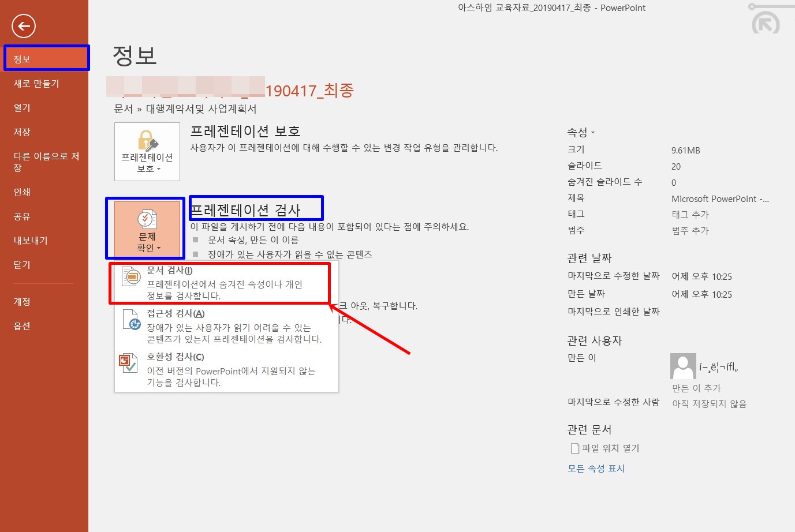Expand the 프레젠테이션 보호 dropdown button
The height and width of the screenshot is (532, 795).
147,152
